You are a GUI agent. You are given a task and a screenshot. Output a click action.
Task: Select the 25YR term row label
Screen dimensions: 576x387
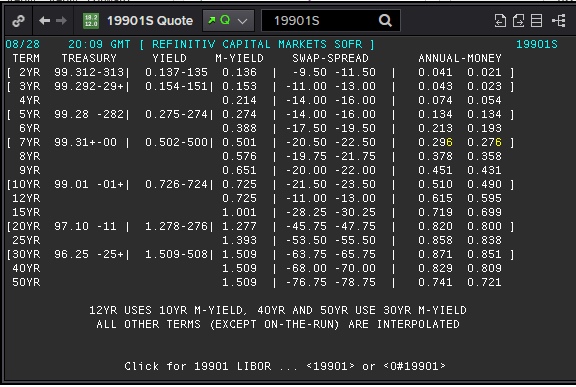coord(26,240)
